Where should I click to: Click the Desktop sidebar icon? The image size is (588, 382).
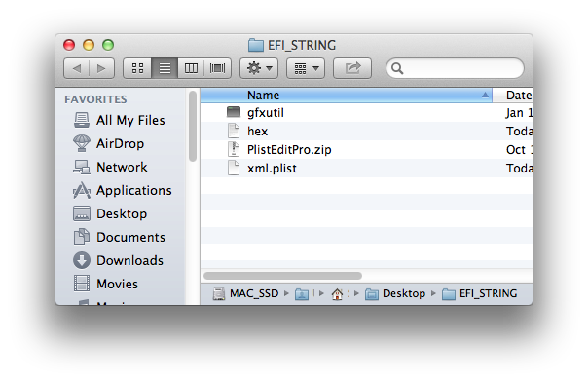82,213
